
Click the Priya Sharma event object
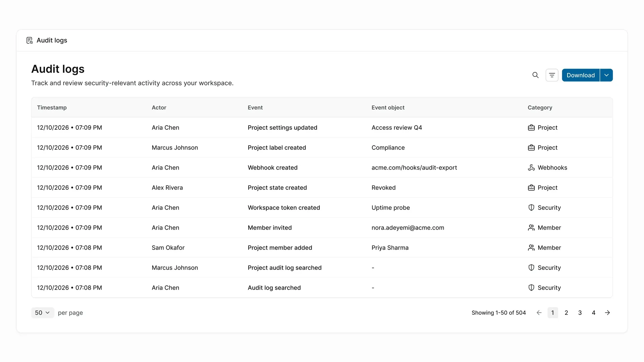[x=390, y=248]
